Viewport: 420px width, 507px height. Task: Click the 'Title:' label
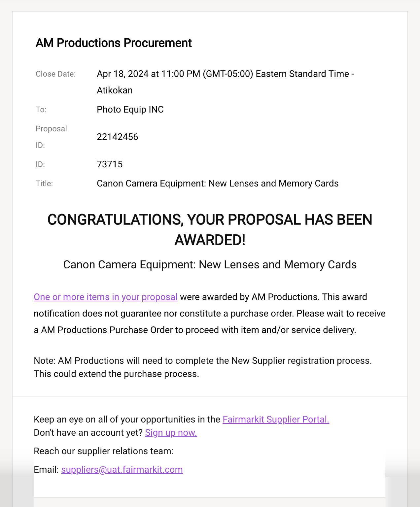pos(44,184)
